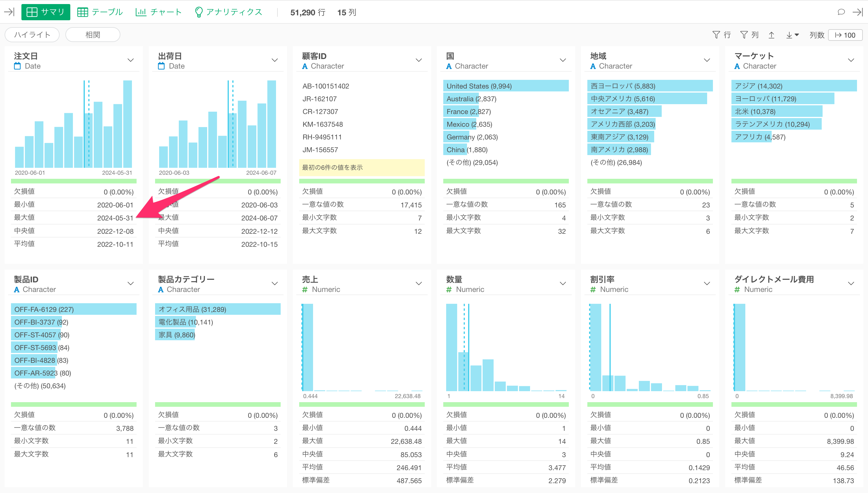This screenshot has height=493, width=868.
Task: Switch to the アナリティクス tab
Action: point(229,12)
